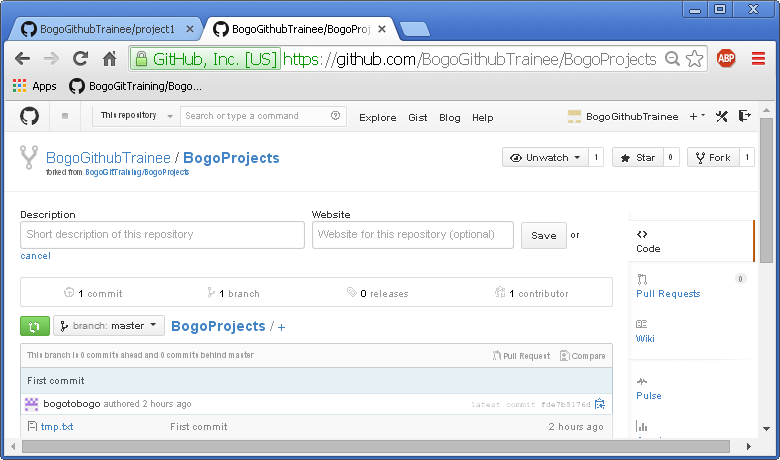The width and height of the screenshot is (780, 460).
Task: Click the Website input field
Action: click(x=412, y=235)
